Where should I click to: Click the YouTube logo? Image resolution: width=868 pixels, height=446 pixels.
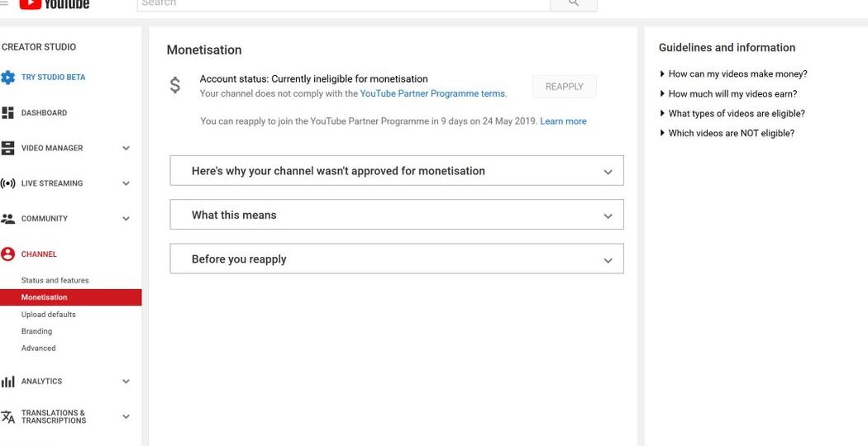(55, 3)
